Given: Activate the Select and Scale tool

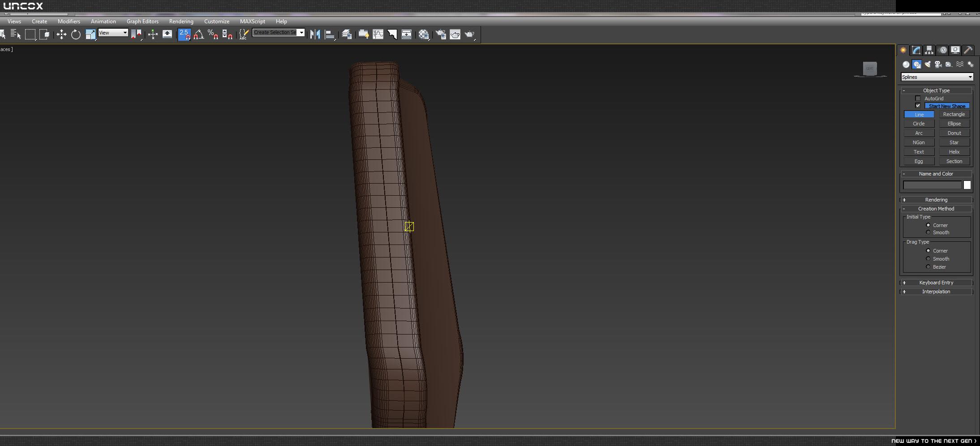Looking at the screenshot, I should 90,34.
